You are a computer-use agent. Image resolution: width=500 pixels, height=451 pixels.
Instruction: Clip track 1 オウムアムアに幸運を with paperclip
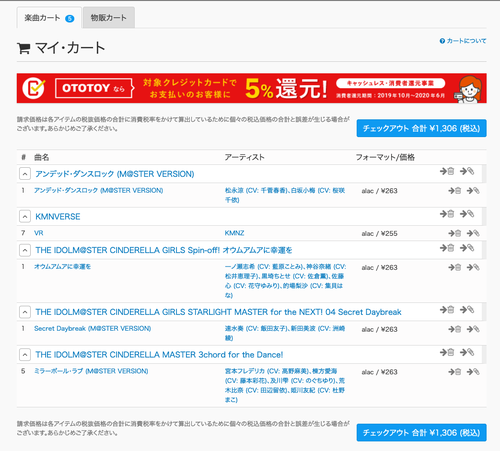(473, 267)
